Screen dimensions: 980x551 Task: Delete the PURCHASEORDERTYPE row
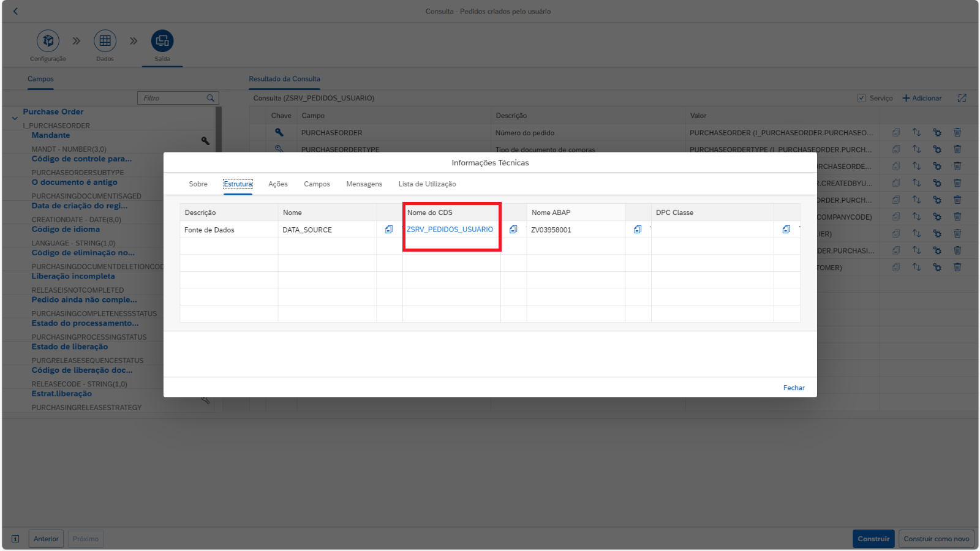[x=957, y=149]
